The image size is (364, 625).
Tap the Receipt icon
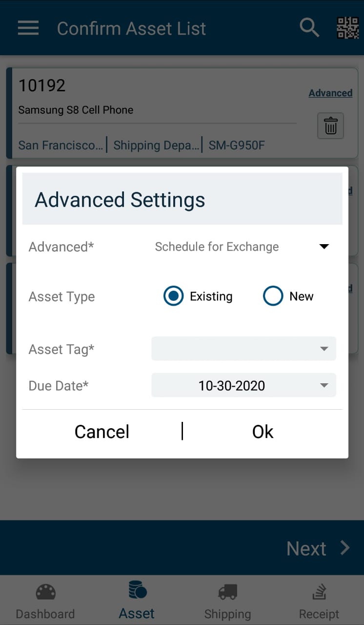coord(319,592)
